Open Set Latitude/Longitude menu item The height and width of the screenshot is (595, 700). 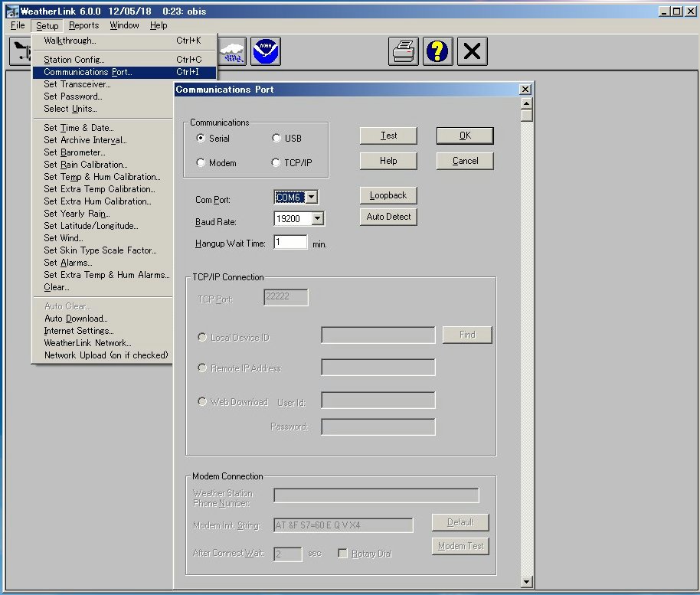click(x=103, y=226)
